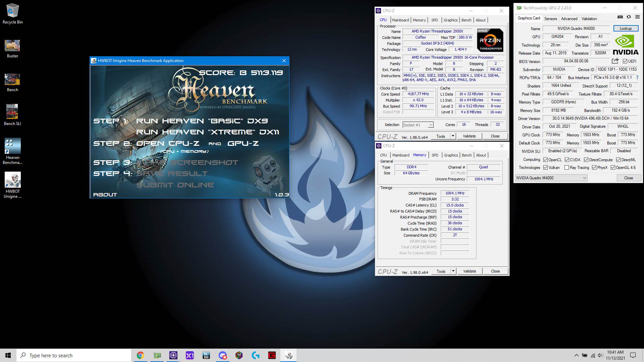Screen dimensions: 644x362
Task: Toggle the UEFI checkbox in GPU-Z
Action: click(625, 61)
